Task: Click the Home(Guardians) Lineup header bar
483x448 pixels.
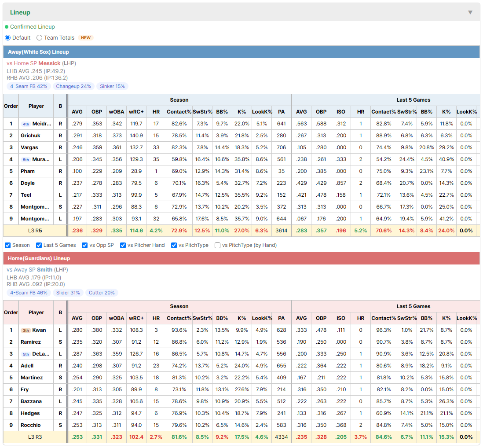Action: [241, 258]
